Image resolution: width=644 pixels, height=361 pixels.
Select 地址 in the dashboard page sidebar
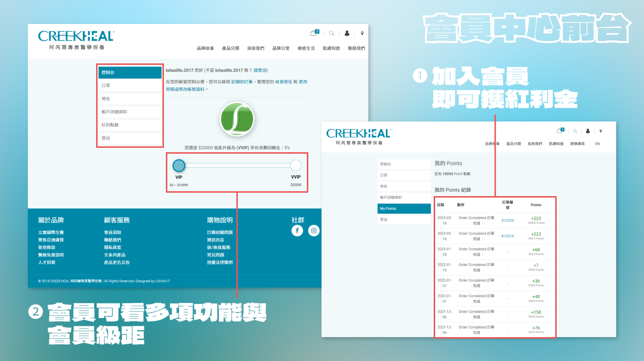tap(130, 99)
